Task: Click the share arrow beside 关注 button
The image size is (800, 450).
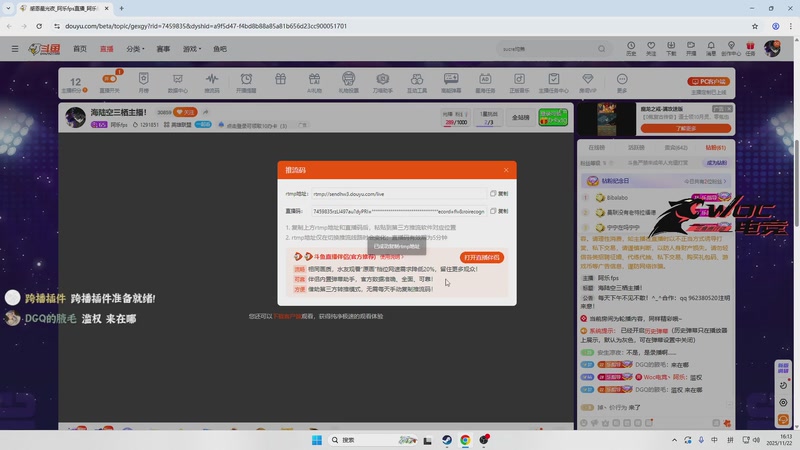Action: (206, 112)
